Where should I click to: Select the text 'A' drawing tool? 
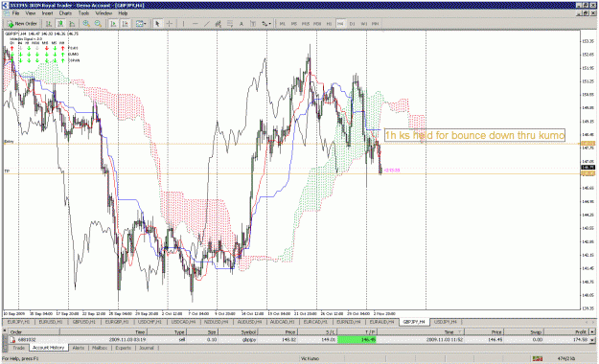click(242, 24)
